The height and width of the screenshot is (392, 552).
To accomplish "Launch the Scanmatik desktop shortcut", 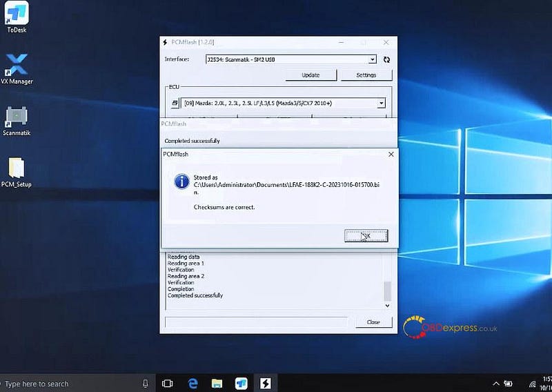I will (17, 121).
